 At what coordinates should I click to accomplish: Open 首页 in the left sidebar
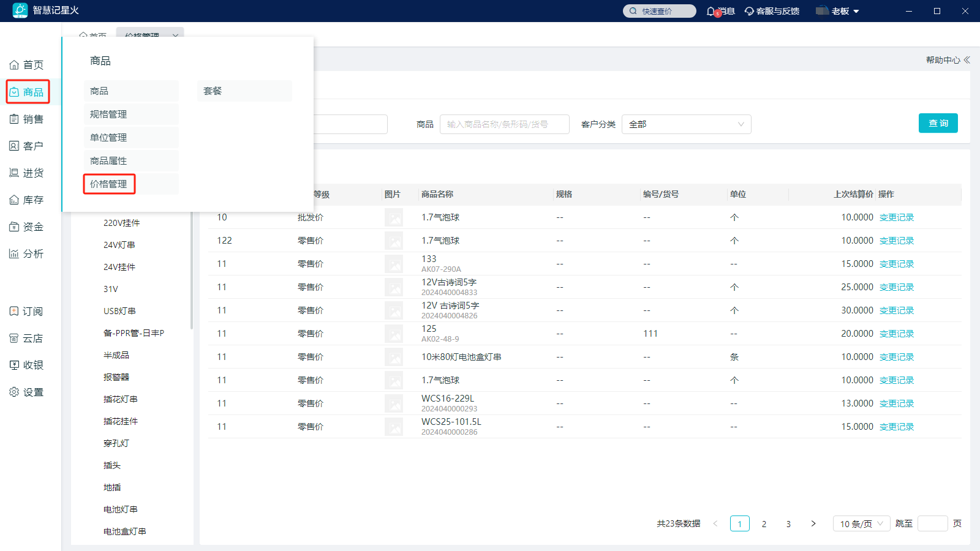coord(26,65)
